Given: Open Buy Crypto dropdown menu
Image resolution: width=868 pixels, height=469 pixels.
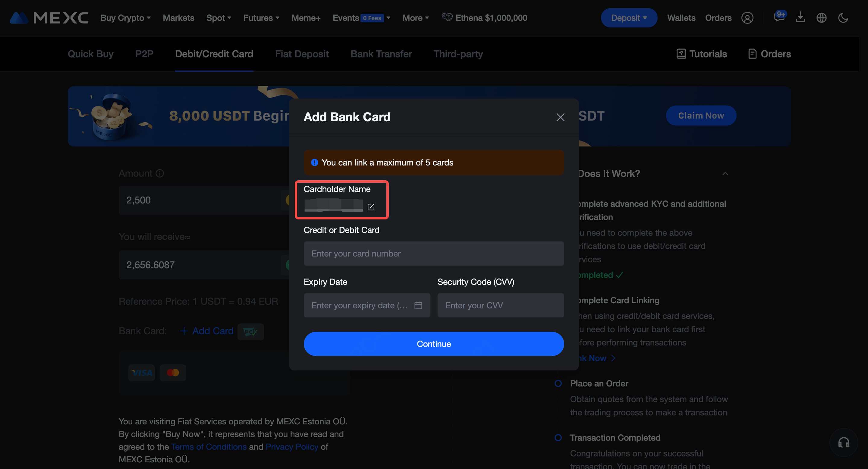Looking at the screenshot, I should [125, 18].
